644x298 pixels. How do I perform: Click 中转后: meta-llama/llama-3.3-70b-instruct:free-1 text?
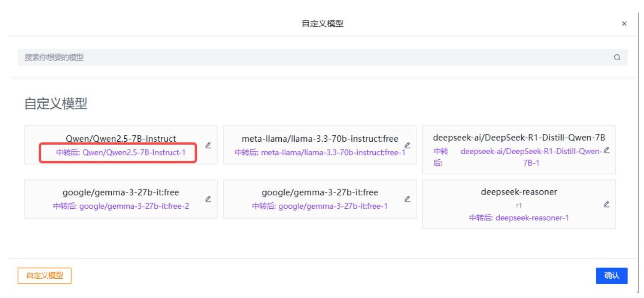320,153
